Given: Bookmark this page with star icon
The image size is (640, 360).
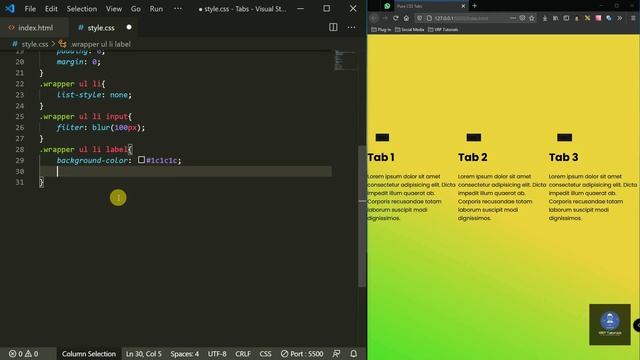Looking at the screenshot, I should [531, 18].
